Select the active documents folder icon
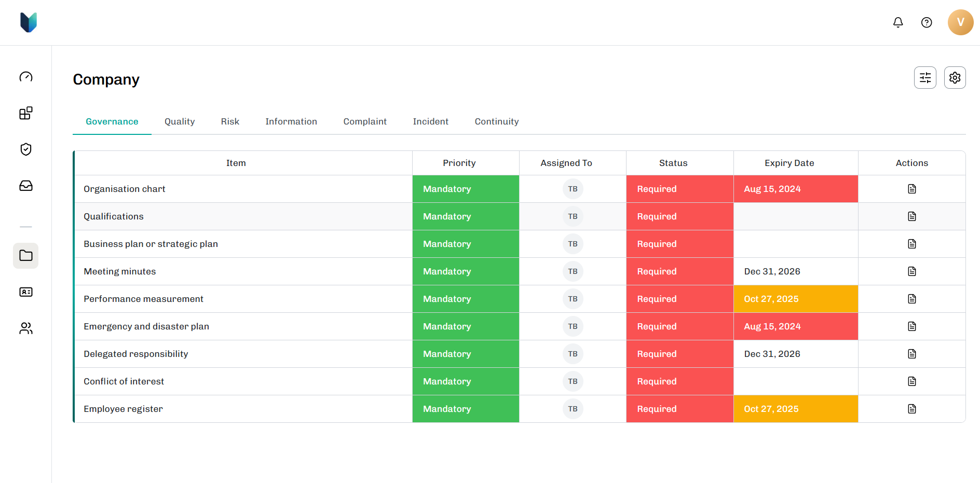980x483 pixels. click(25, 255)
